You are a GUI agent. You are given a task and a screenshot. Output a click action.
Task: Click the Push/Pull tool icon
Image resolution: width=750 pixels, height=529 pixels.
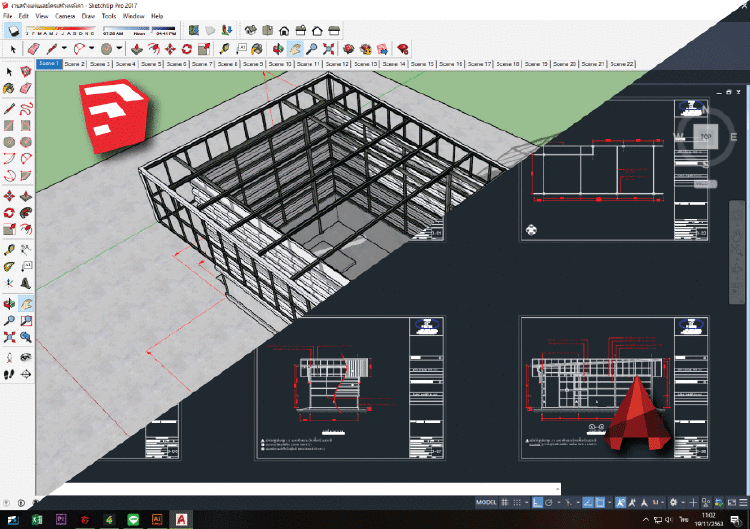point(137,48)
